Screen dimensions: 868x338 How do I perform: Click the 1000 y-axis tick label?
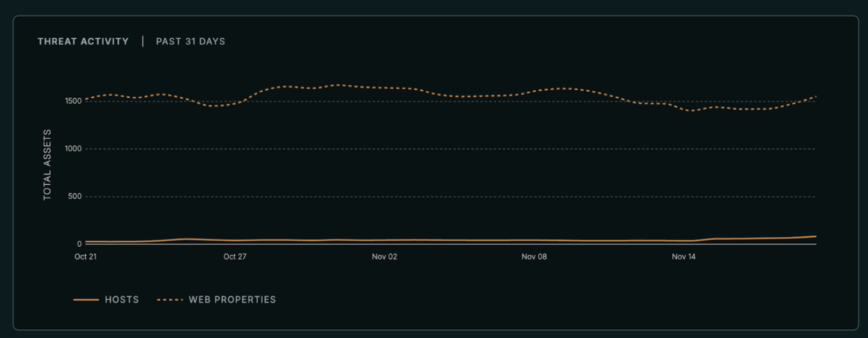click(73, 148)
